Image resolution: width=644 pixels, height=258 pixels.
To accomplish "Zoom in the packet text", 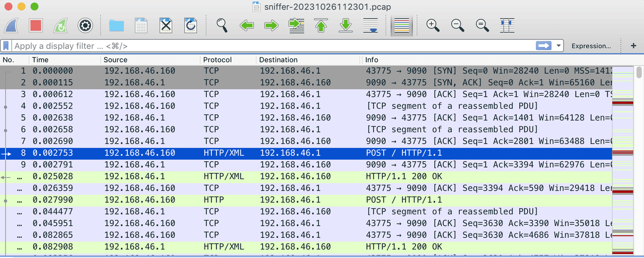I will [433, 25].
